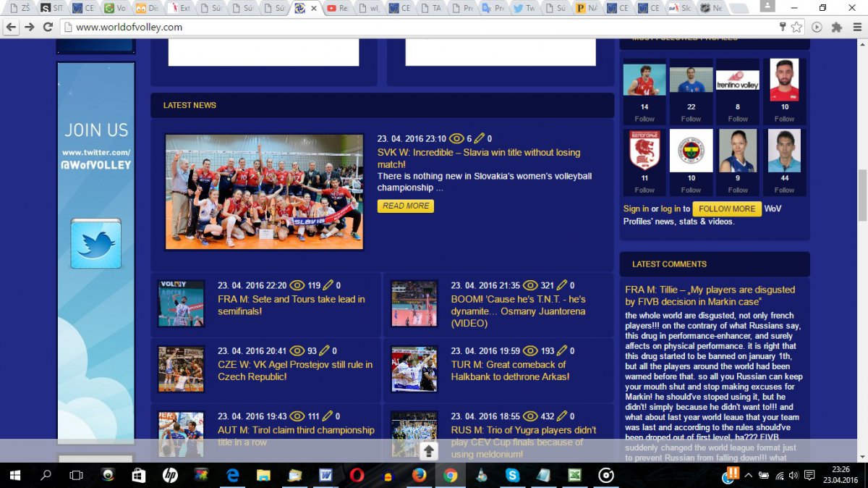Open the Slavia team celebration photo
This screenshot has width=868, height=488.
coord(264,192)
